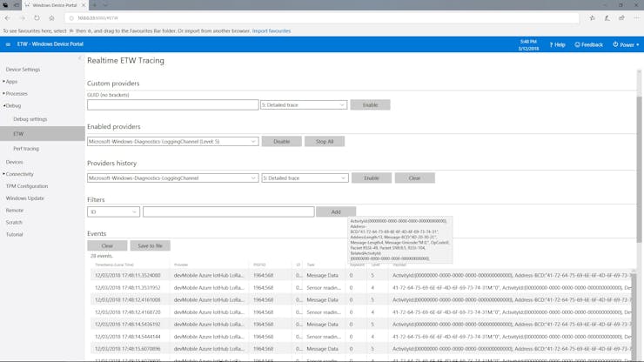644x362 pixels.
Task: Open custom provider trace level dropdown
Action: tap(304, 104)
